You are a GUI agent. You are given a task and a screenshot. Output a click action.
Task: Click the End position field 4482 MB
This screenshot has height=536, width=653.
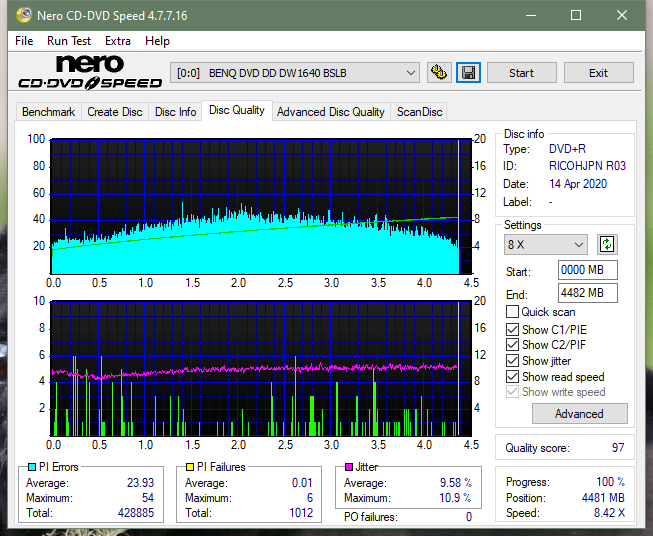[588, 293]
